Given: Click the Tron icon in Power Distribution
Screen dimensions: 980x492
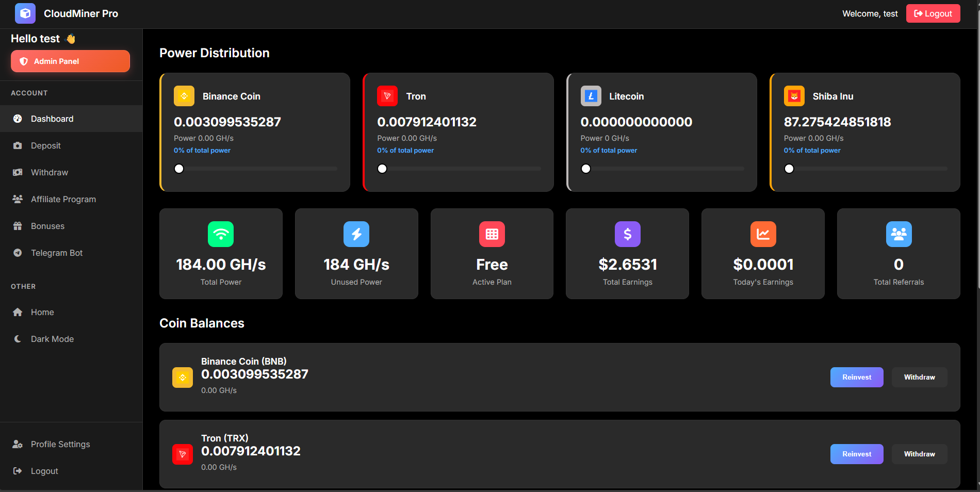Looking at the screenshot, I should point(387,96).
